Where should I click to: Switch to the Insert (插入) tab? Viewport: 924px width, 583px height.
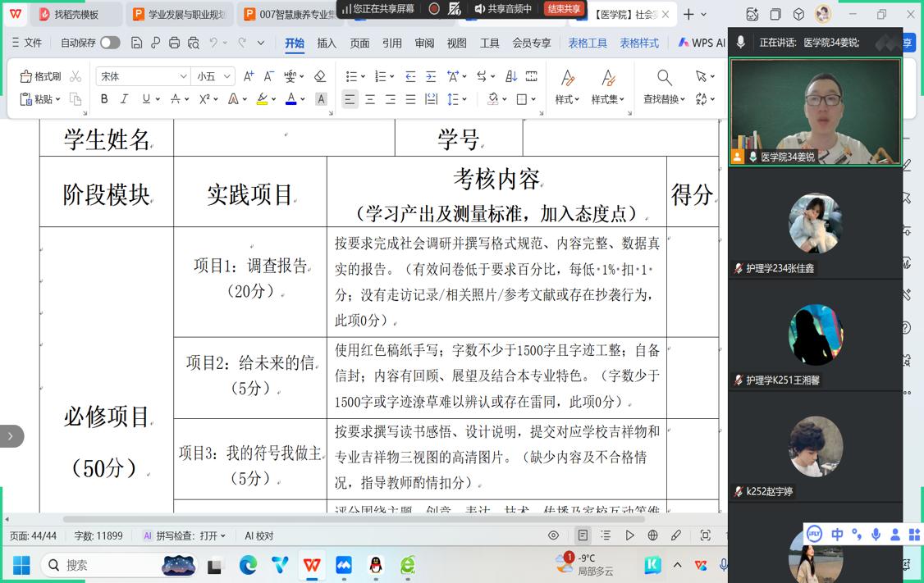tap(327, 43)
